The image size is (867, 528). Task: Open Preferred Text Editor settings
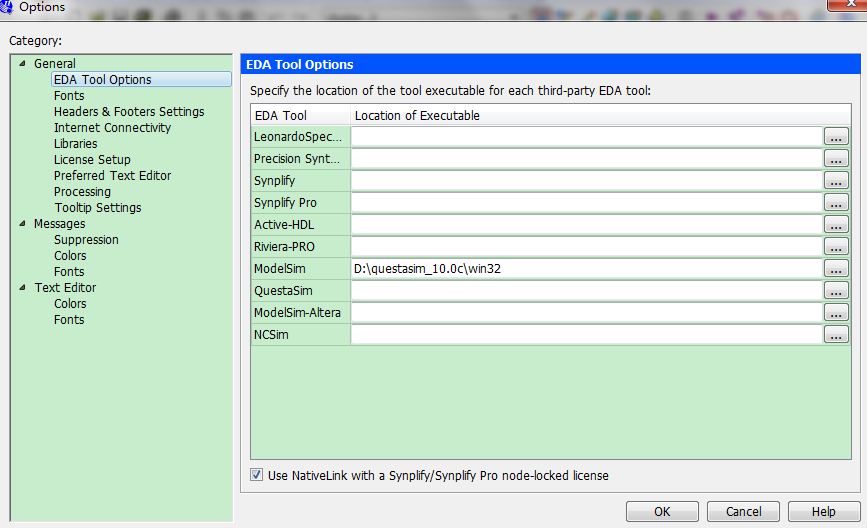(x=112, y=176)
